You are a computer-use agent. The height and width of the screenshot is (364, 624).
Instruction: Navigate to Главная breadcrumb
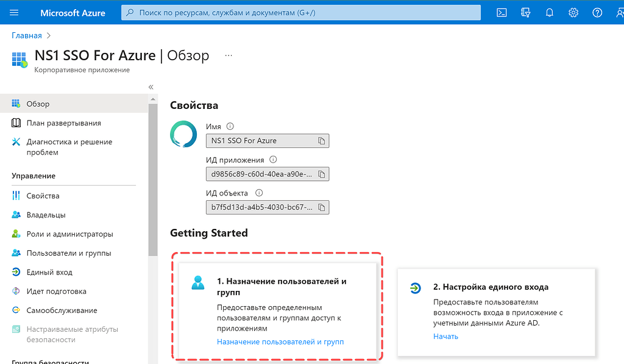(26, 35)
